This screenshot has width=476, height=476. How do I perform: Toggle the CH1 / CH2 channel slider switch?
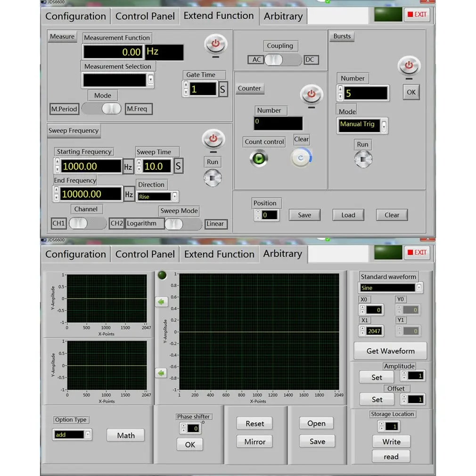(x=88, y=223)
